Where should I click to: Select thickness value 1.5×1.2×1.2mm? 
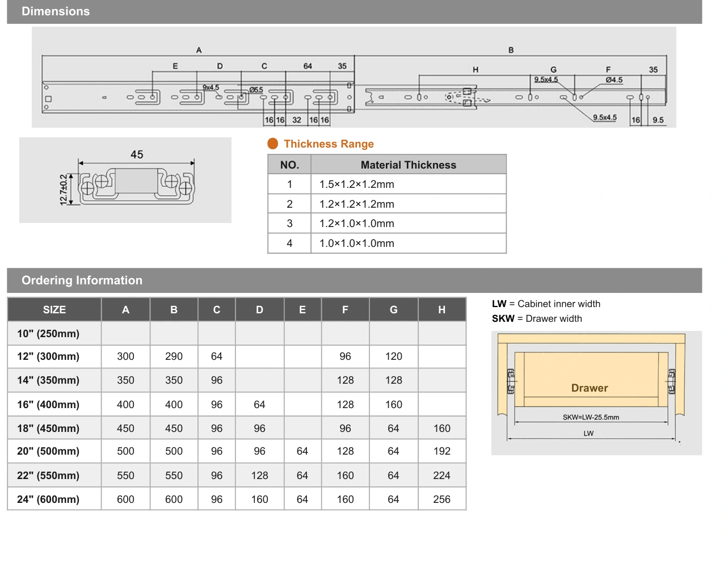[x=357, y=184]
